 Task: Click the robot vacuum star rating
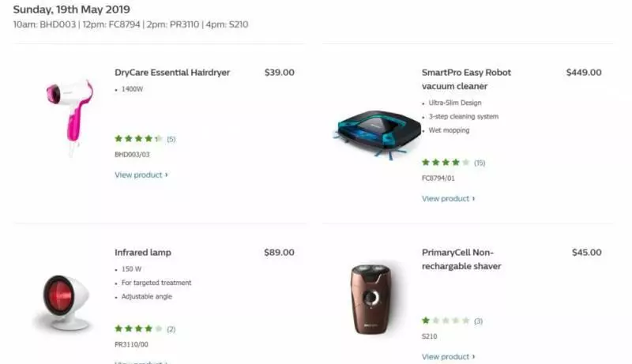(x=446, y=163)
